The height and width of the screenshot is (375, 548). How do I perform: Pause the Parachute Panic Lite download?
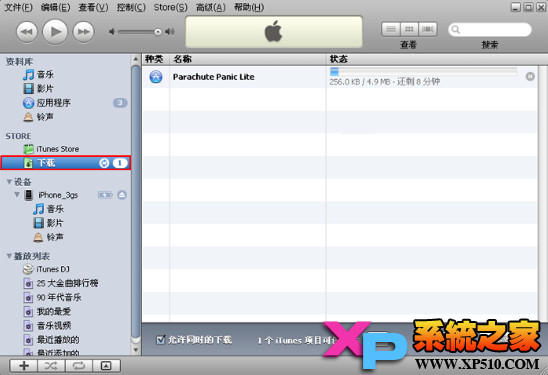click(x=530, y=76)
